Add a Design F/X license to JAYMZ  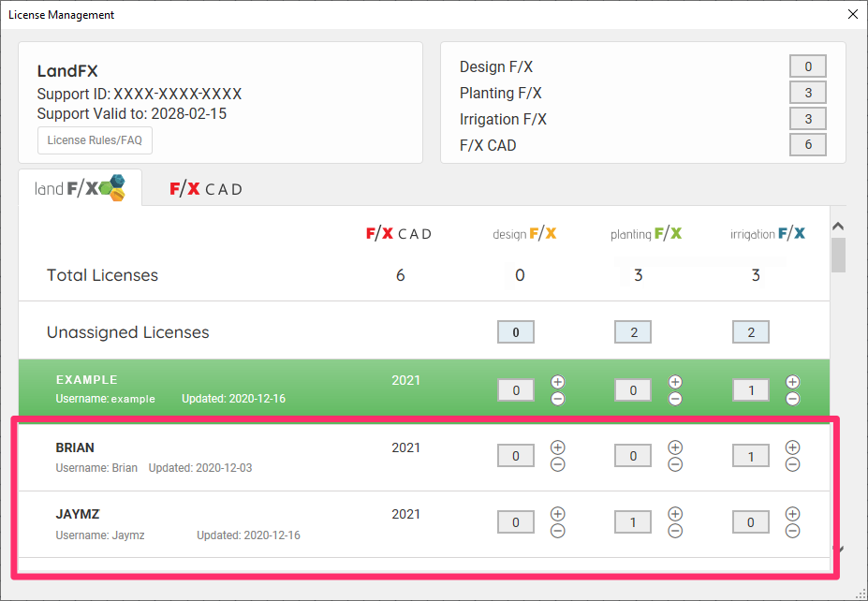557,514
